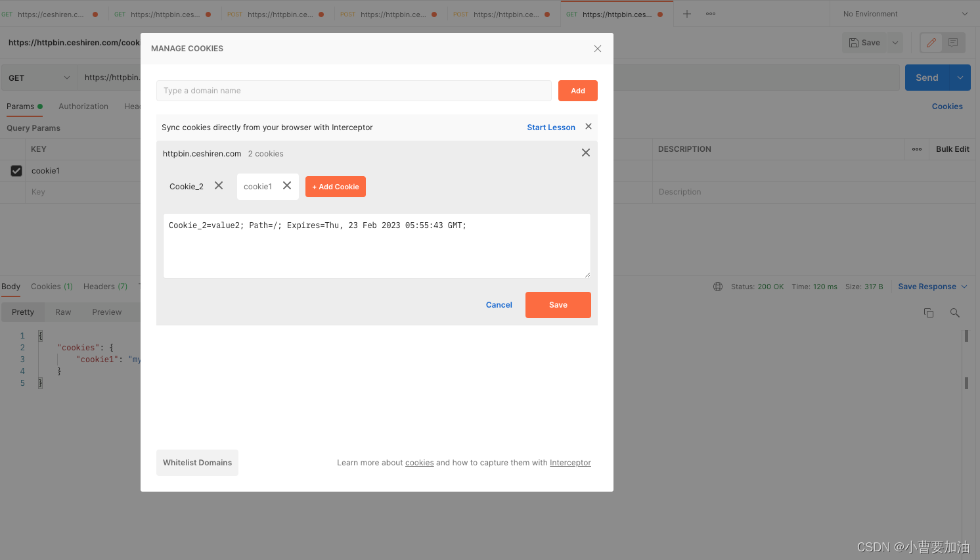
Task: Click the network globe icon near Status
Action: (718, 287)
